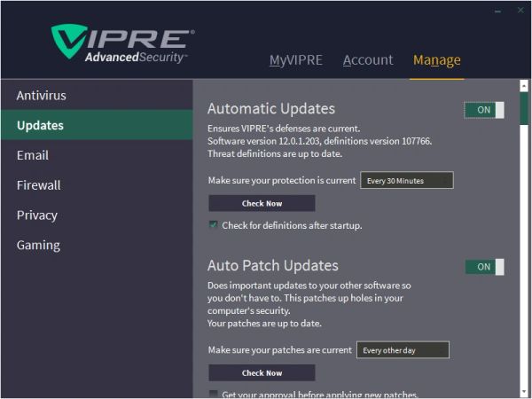532x399 pixels.
Task: Uncheck Check for definitions after startup
Action: click(214, 224)
